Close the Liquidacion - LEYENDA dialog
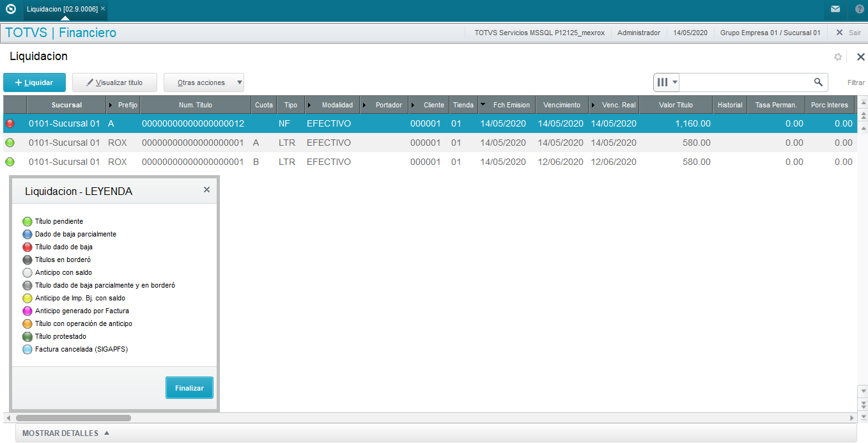Viewport: 868px width, 443px height. pyautogui.click(x=206, y=190)
